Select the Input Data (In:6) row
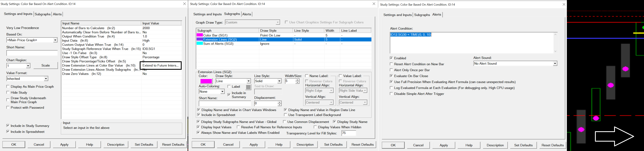This screenshot has height=151, width=644. (75, 40)
